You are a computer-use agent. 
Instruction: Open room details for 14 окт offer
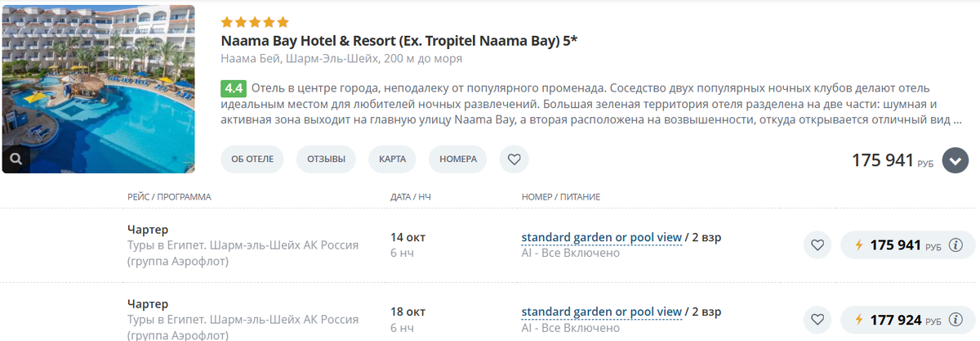click(x=601, y=238)
